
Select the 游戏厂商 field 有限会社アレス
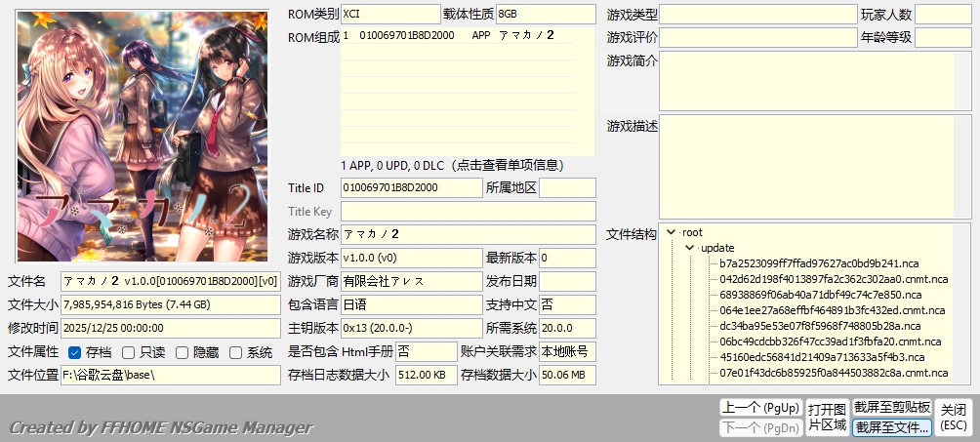(412, 281)
